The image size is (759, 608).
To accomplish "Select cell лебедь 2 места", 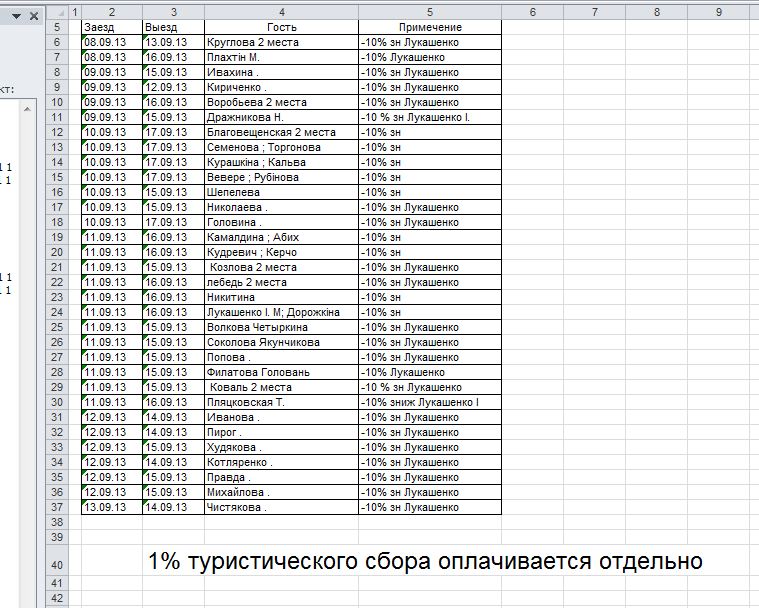I will coord(282,282).
